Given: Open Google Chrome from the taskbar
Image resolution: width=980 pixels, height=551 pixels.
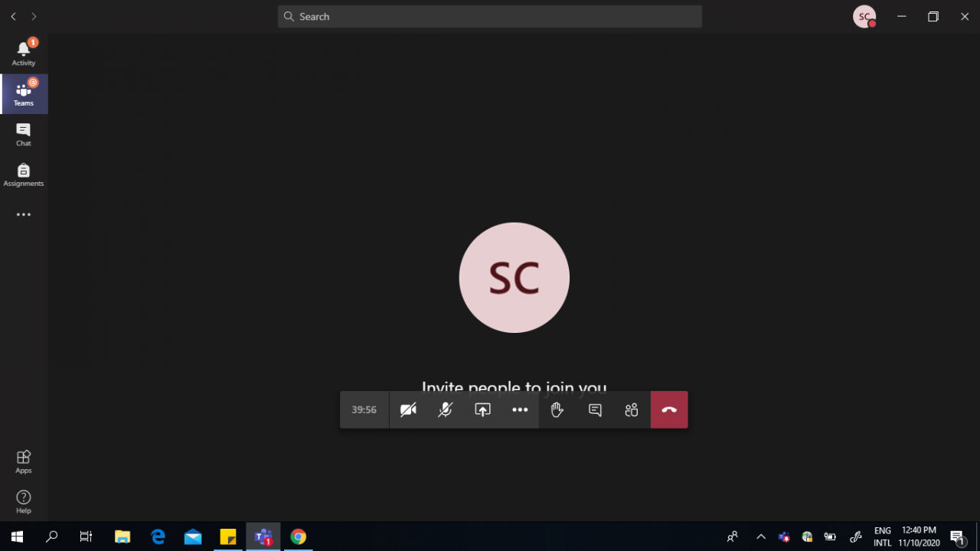Looking at the screenshot, I should tap(299, 536).
